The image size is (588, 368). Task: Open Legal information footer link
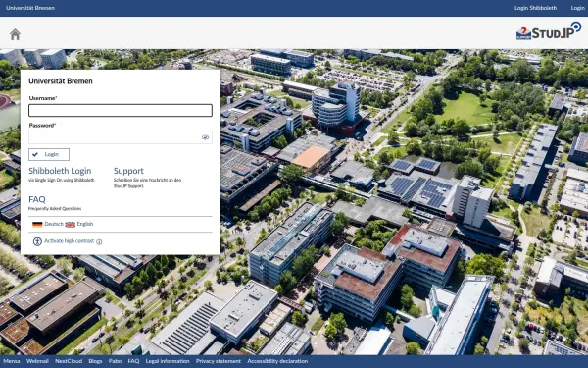[168, 361]
